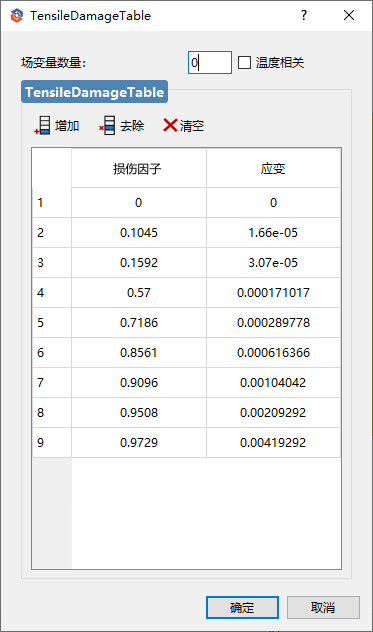
Task: Click the red X 清空 clear icon
Action: 170,125
